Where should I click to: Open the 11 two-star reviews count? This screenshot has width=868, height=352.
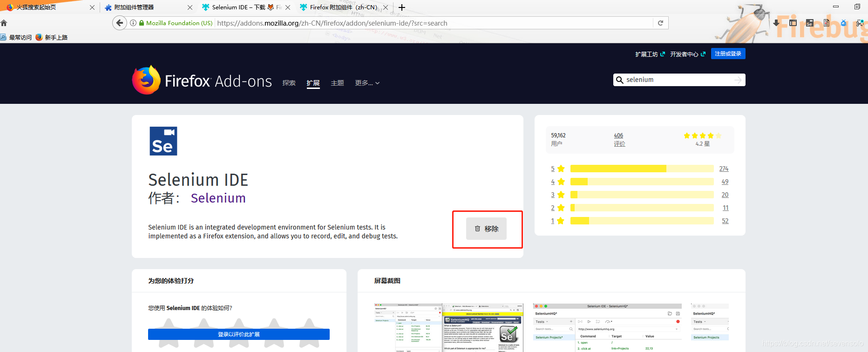pos(726,208)
